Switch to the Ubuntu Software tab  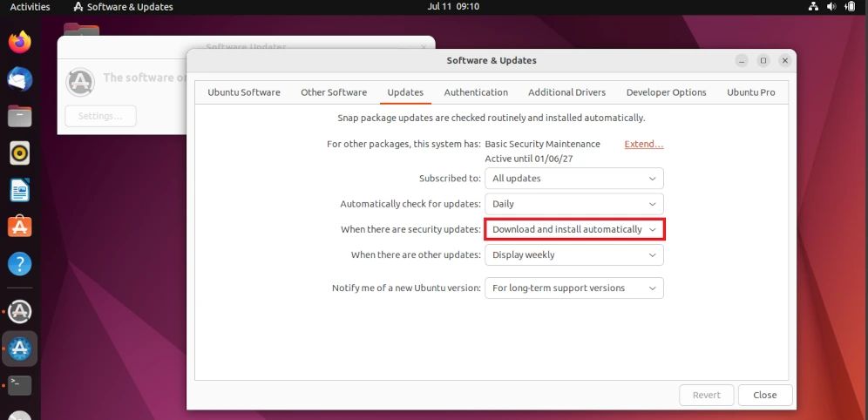coord(243,92)
